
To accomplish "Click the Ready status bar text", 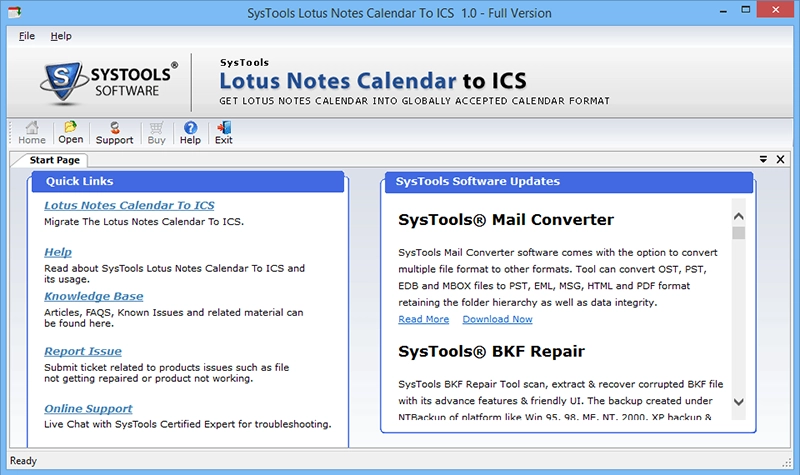I will [x=23, y=461].
